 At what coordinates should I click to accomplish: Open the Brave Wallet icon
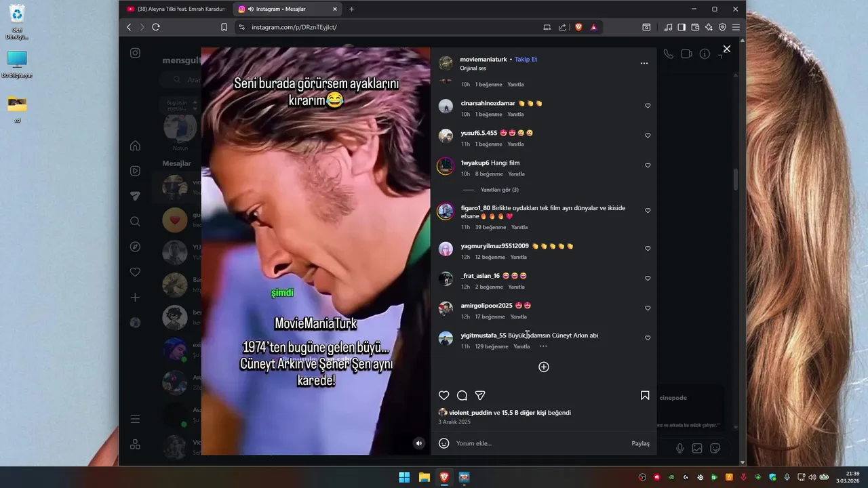point(695,27)
